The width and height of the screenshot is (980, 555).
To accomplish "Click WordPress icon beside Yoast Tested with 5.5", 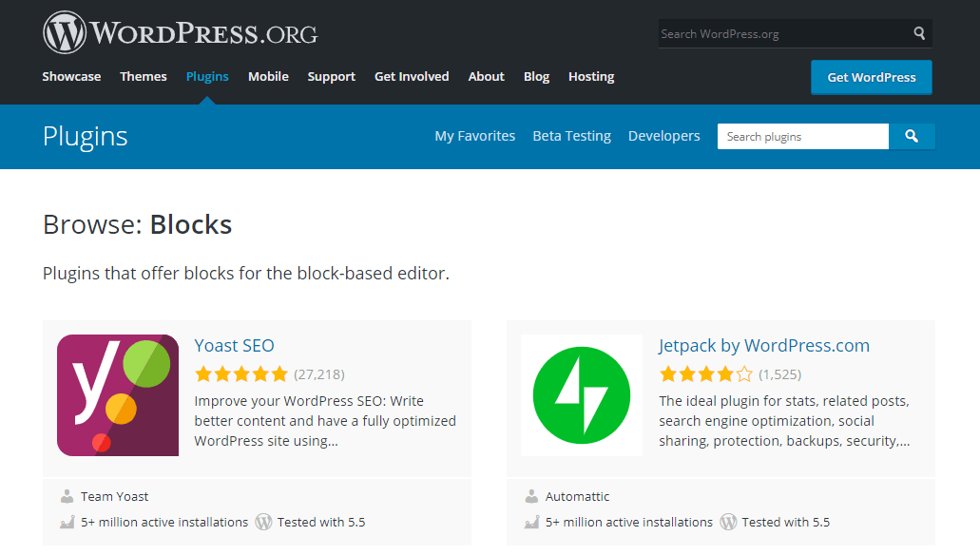I will pyautogui.click(x=263, y=522).
